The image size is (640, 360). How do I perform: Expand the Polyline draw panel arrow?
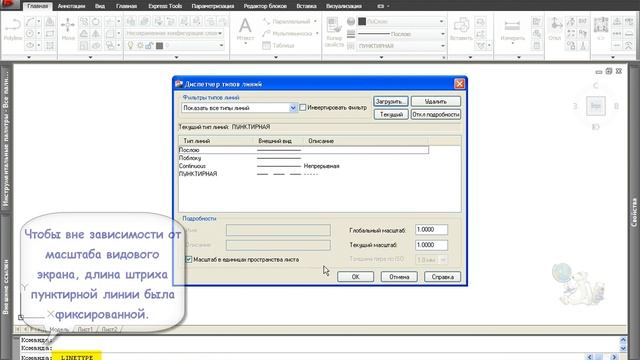29,57
